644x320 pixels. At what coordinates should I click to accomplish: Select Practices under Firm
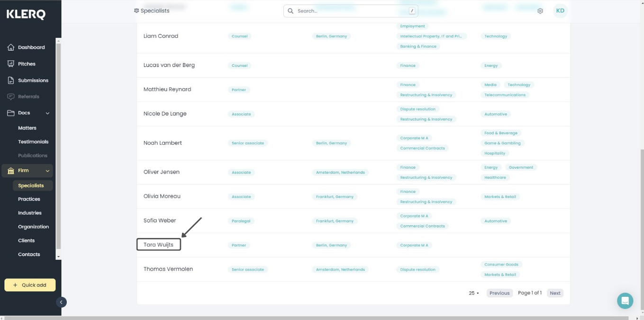click(29, 199)
